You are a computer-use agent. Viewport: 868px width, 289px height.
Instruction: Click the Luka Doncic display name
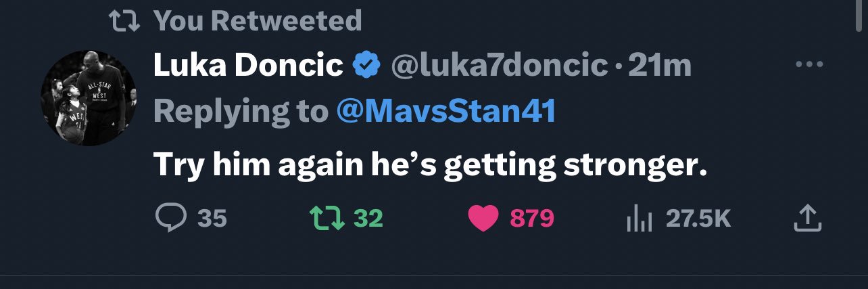click(248, 66)
